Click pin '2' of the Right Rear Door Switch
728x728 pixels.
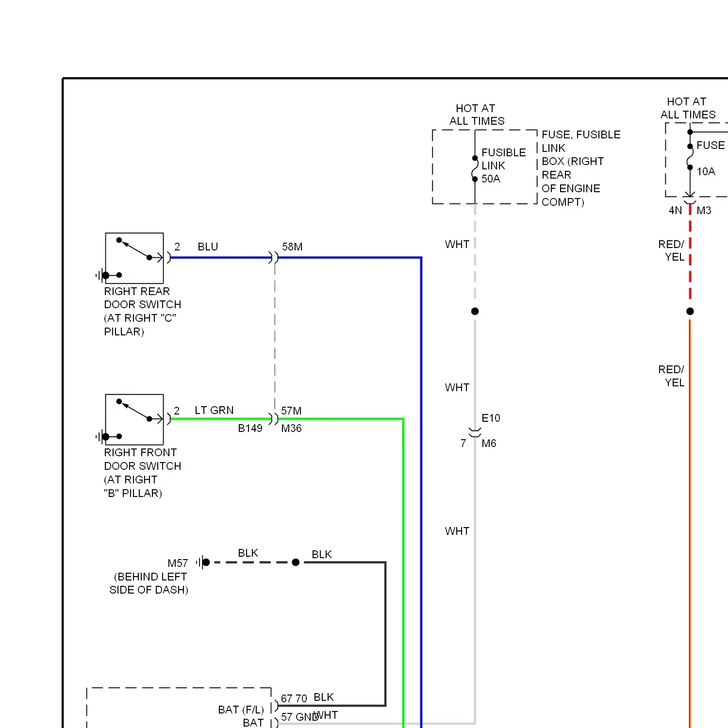(x=177, y=247)
